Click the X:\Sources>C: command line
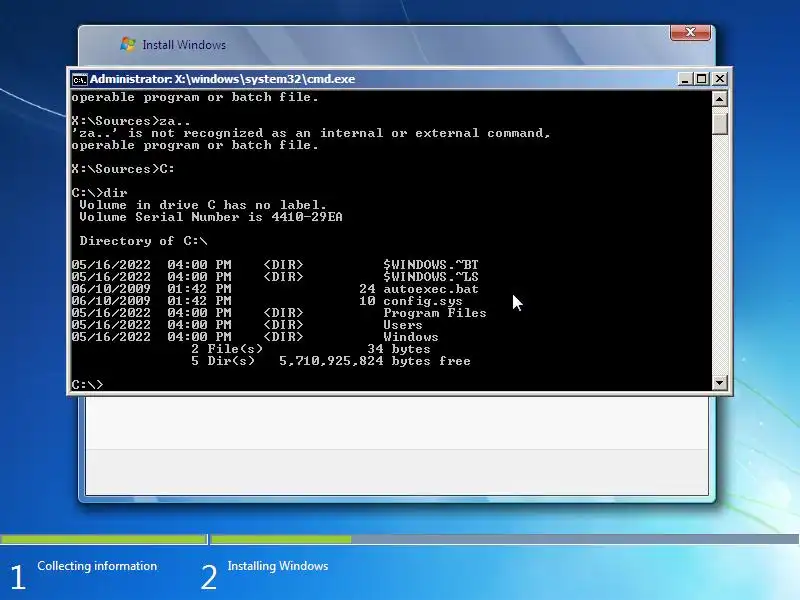This screenshot has height=600, width=800. [123, 169]
